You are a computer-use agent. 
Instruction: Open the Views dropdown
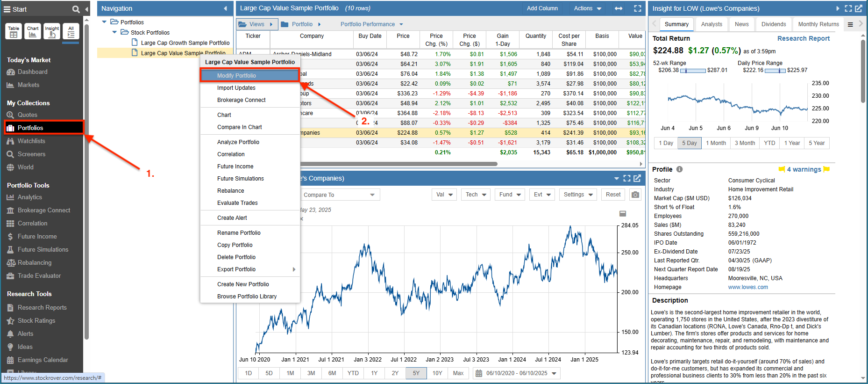click(x=257, y=24)
